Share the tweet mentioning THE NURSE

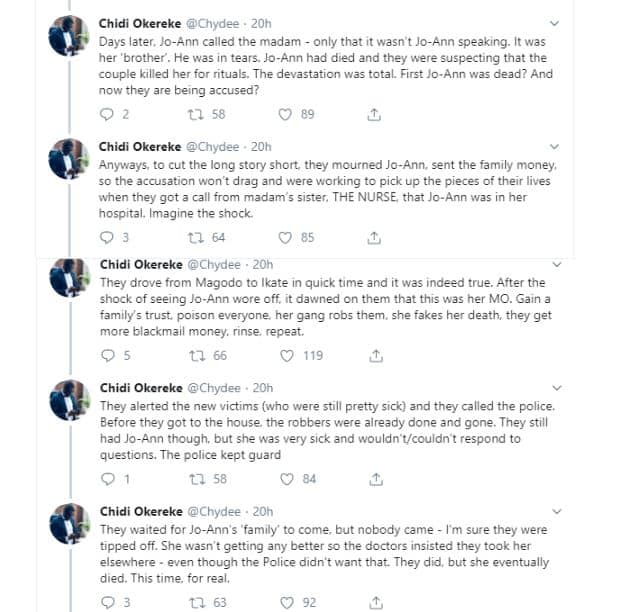coord(374,238)
